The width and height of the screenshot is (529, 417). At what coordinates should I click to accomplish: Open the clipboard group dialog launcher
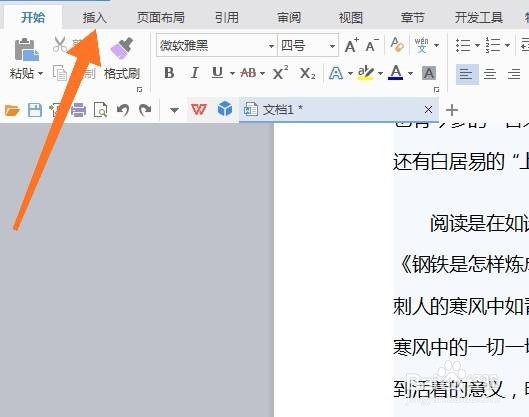pos(139,90)
